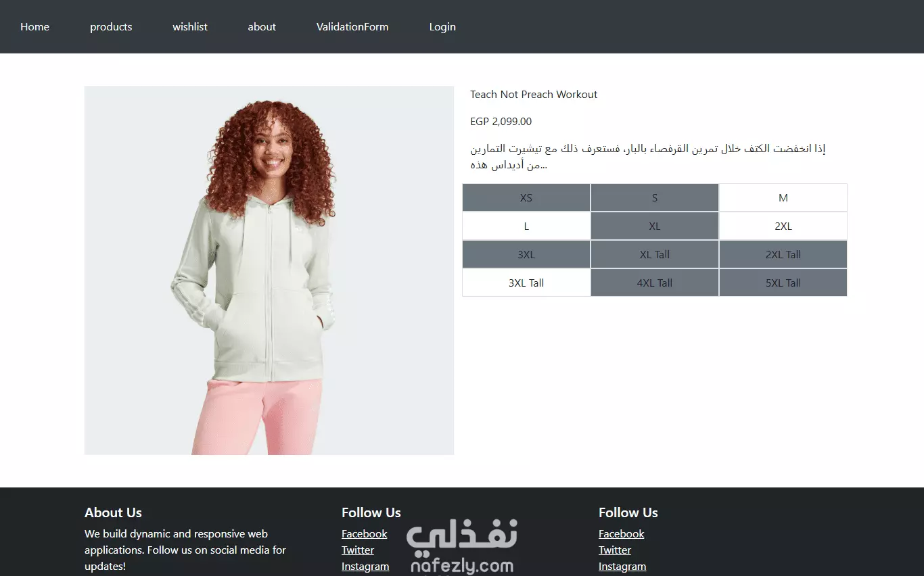924x576 pixels.
Task: Select the XL size button
Action: [x=655, y=226]
